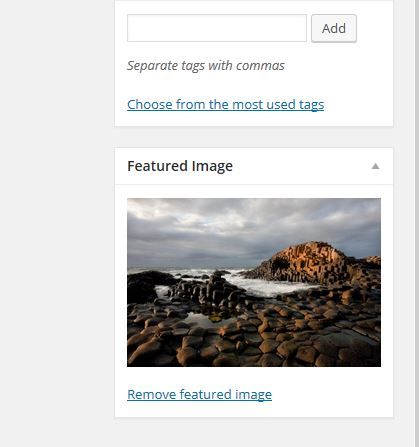Open Choose from the most used tags
The height and width of the screenshot is (447, 419).
click(x=225, y=104)
